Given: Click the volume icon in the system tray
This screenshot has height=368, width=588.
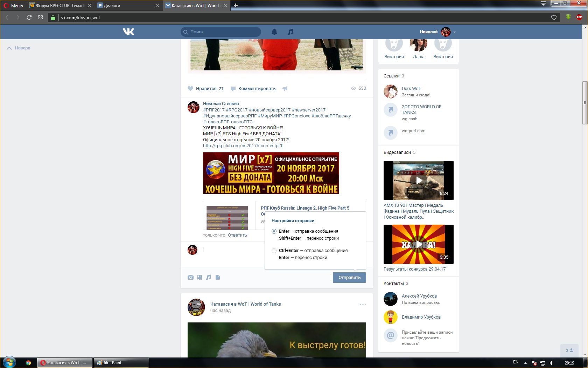Looking at the screenshot, I should [552, 363].
